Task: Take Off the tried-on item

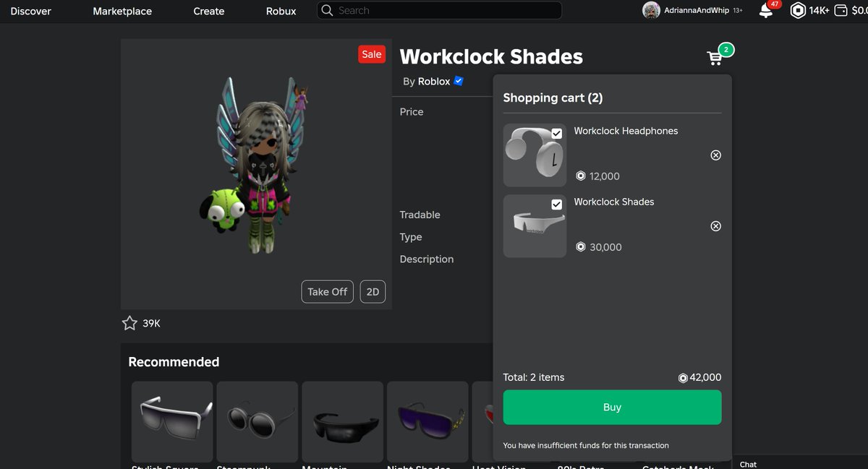Action: tap(327, 292)
